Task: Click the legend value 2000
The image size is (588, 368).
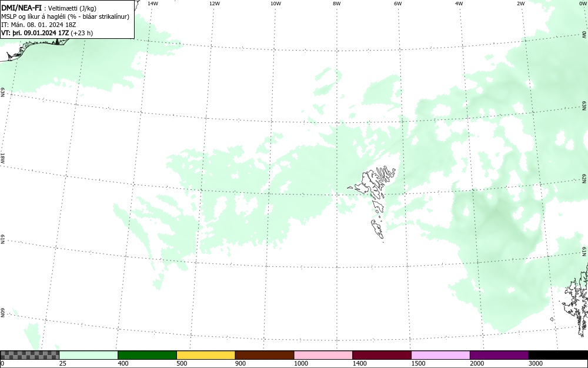Action: (x=477, y=363)
